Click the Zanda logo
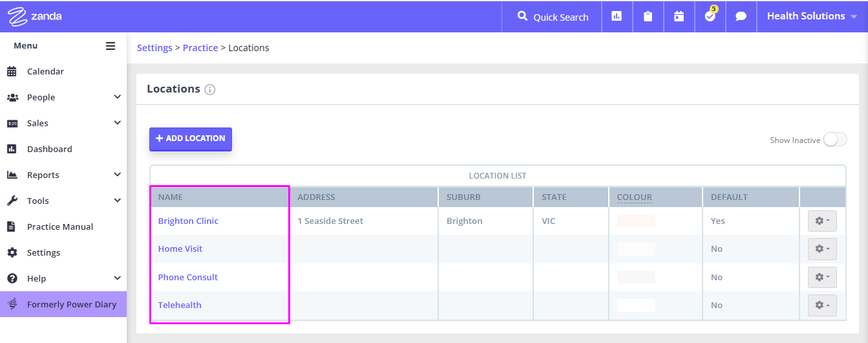Screen dimensions: 868x343 pyautogui.click(x=35, y=16)
